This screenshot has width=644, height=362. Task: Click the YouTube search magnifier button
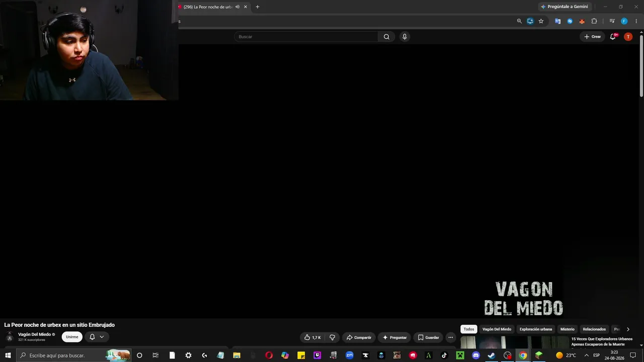click(x=386, y=37)
